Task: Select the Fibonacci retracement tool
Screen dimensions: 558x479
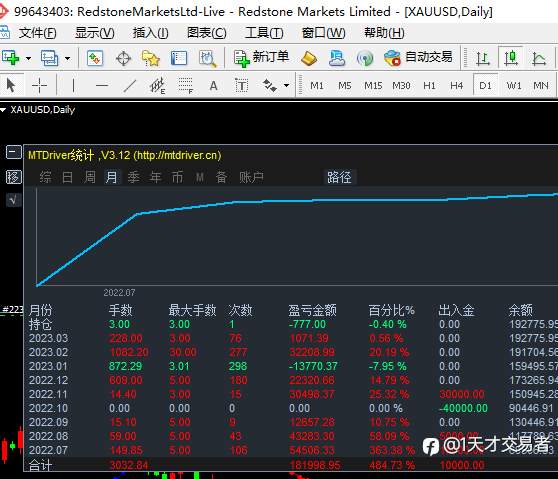Action: (x=185, y=86)
